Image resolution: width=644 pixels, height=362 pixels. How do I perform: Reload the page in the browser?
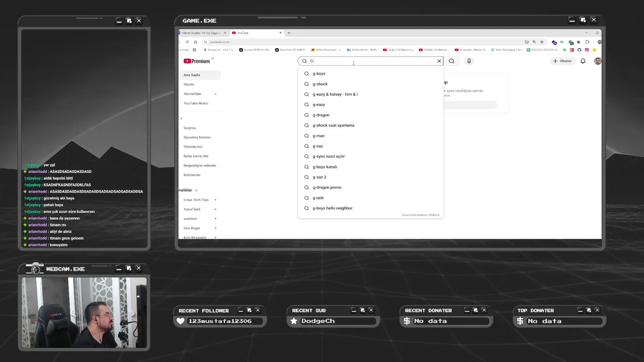click(187, 42)
